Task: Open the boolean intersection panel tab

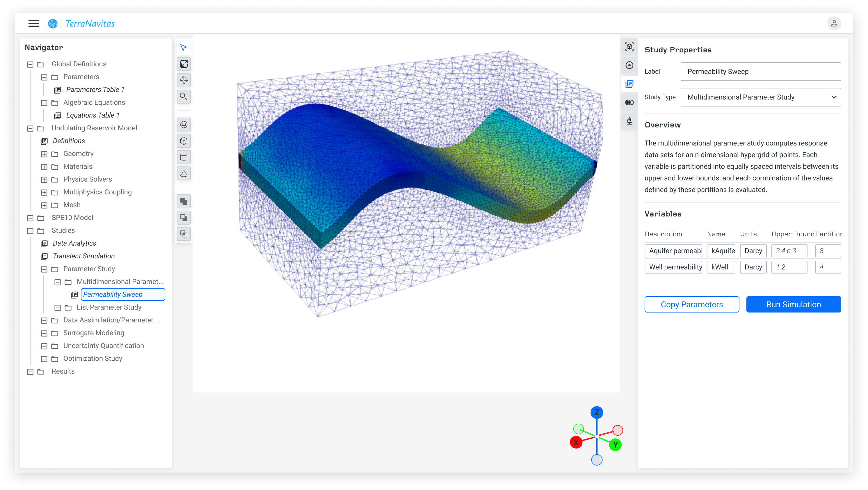Action: click(x=629, y=102)
